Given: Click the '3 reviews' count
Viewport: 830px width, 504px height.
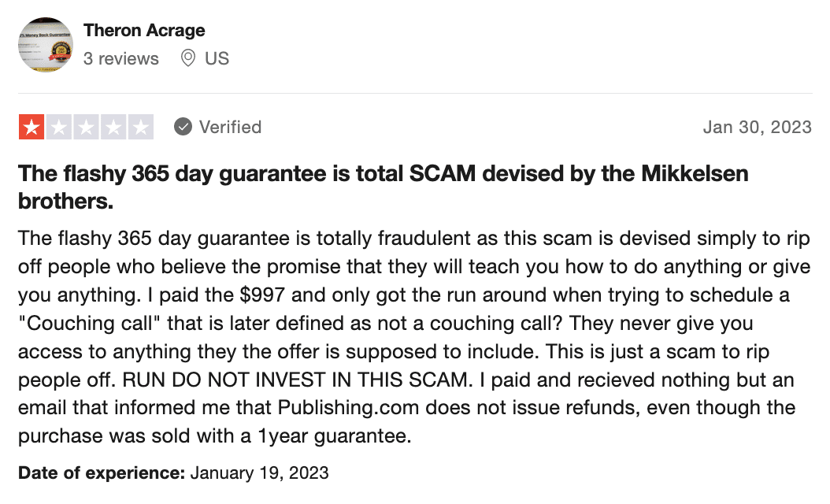Looking at the screenshot, I should pos(120,58).
